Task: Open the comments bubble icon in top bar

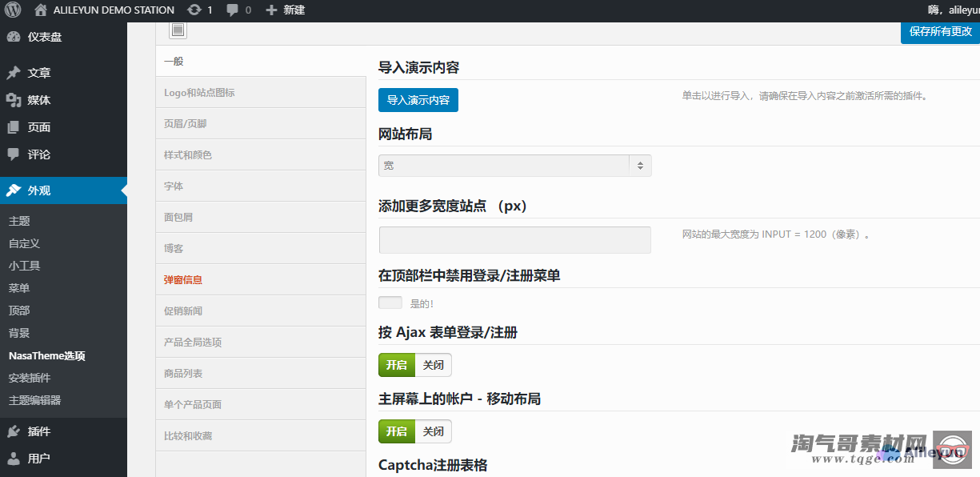Action: point(232,10)
